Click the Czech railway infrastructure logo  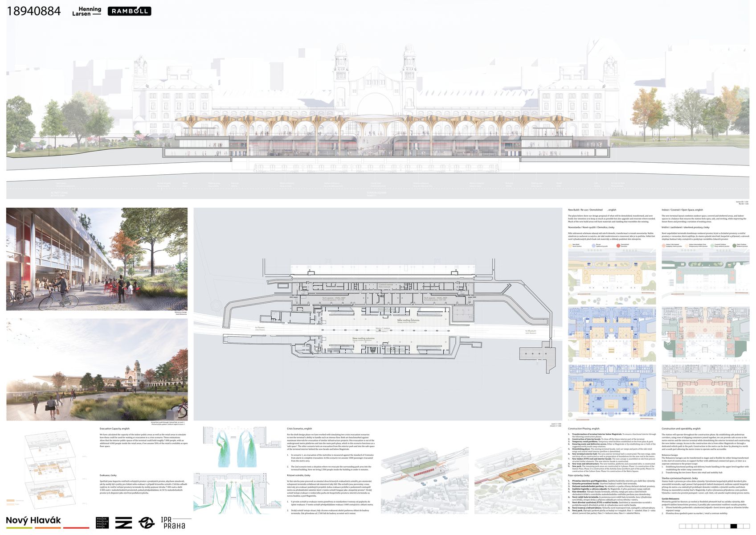coord(123,523)
